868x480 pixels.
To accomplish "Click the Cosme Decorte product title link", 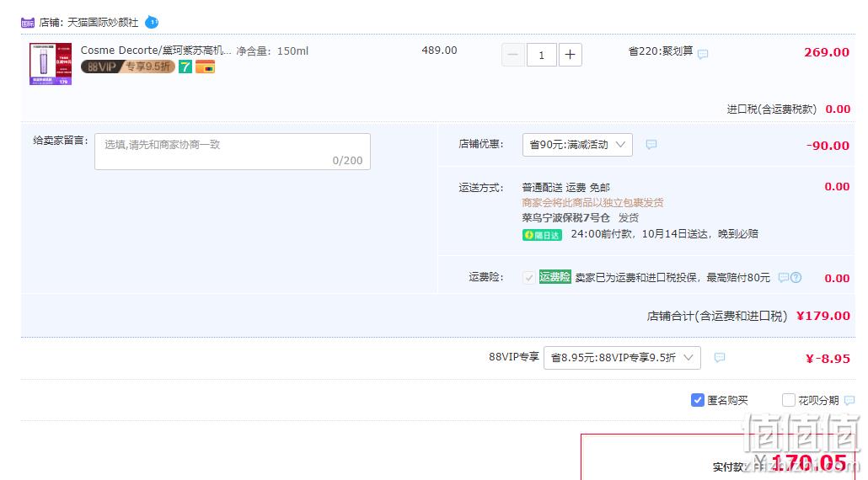I will (156, 51).
